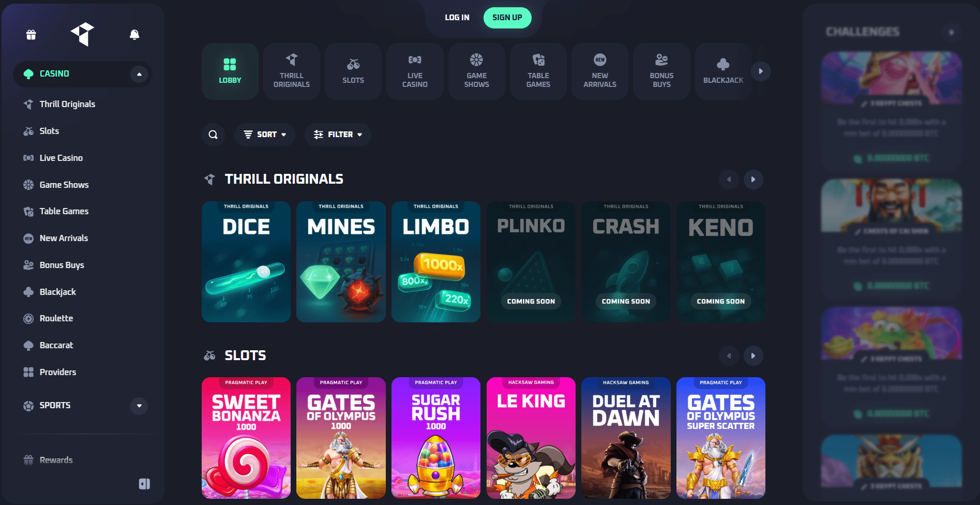Select the Slots category tab
The image size is (980, 505).
[353, 71]
